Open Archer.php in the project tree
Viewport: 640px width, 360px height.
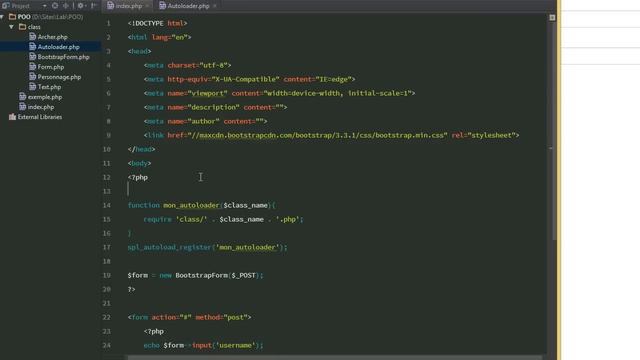click(52, 37)
